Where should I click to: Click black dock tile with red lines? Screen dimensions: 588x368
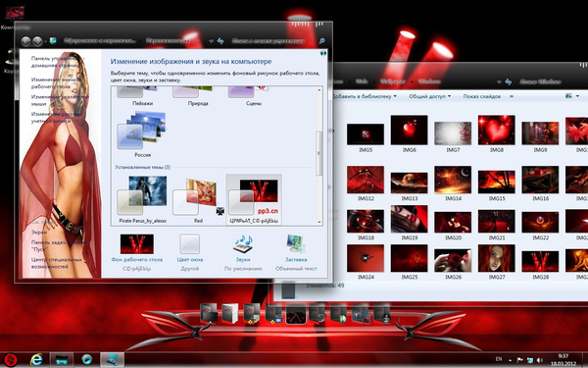pyautogui.click(x=295, y=314)
